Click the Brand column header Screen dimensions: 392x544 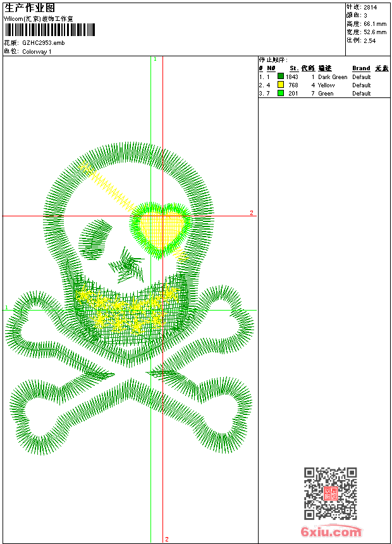tap(361, 68)
